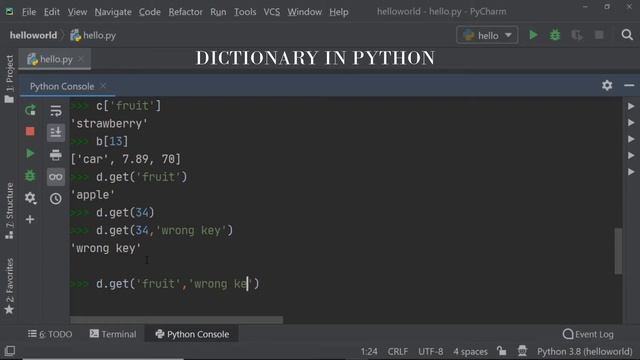Viewport: 640px width, 360px height.
Task: Click Python Console button in bottom bar
Action: (192, 334)
